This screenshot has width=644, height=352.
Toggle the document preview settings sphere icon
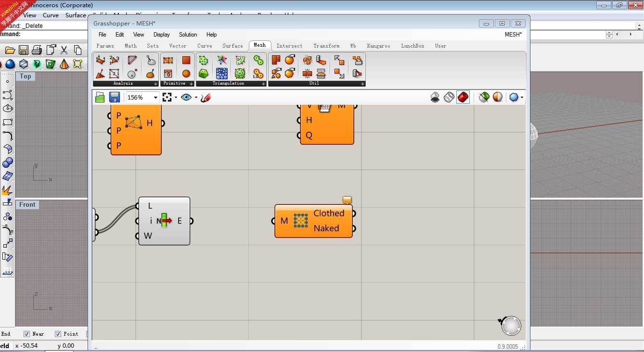pos(498,98)
